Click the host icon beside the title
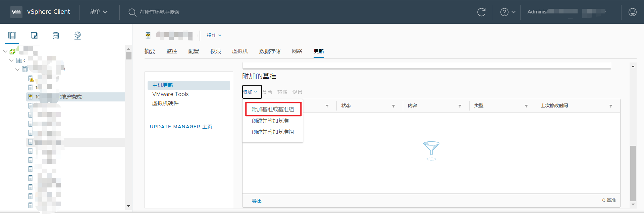 click(148, 35)
